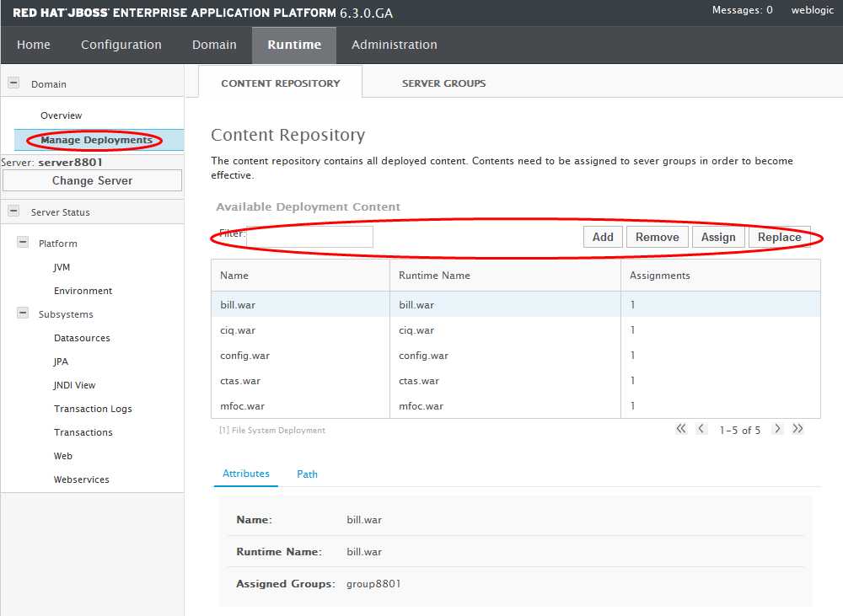The height and width of the screenshot is (616, 843).
Task: Open the Home menu
Action: 34,45
